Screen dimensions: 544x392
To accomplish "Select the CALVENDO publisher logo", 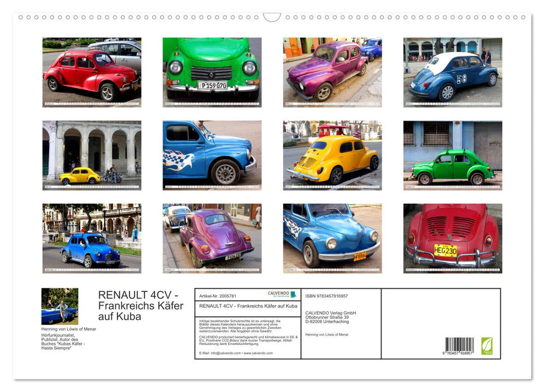I will [x=281, y=293].
